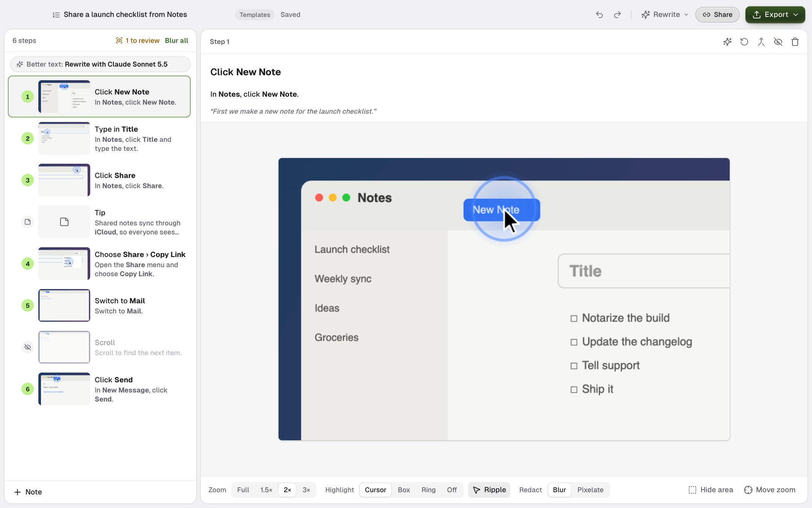This screenshot has width=812, height=508.
Task: Open the Templates tab
Action: (255, 15)
